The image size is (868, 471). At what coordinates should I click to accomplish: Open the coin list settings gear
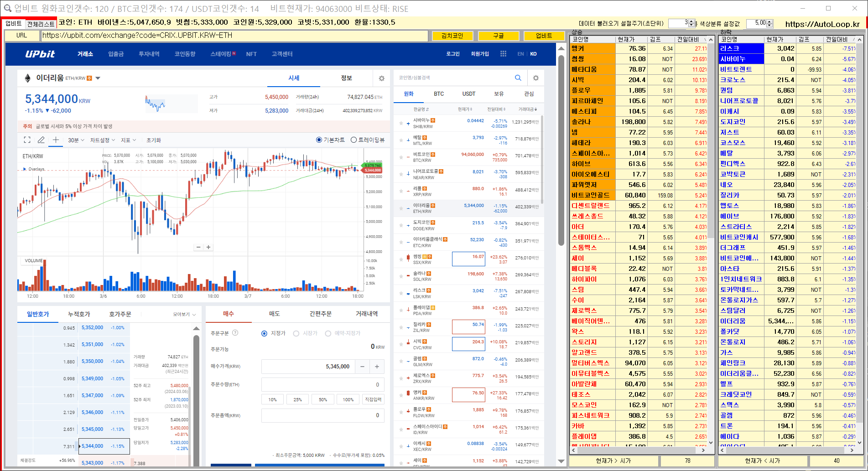(x=536, y=78)
